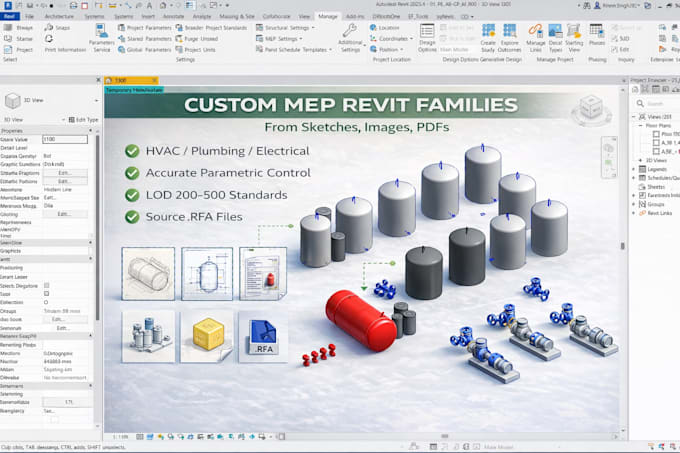The width and height of the screenshot is (680, 453).
Task: Click the Revit application logo
Action: coord(7,5)
